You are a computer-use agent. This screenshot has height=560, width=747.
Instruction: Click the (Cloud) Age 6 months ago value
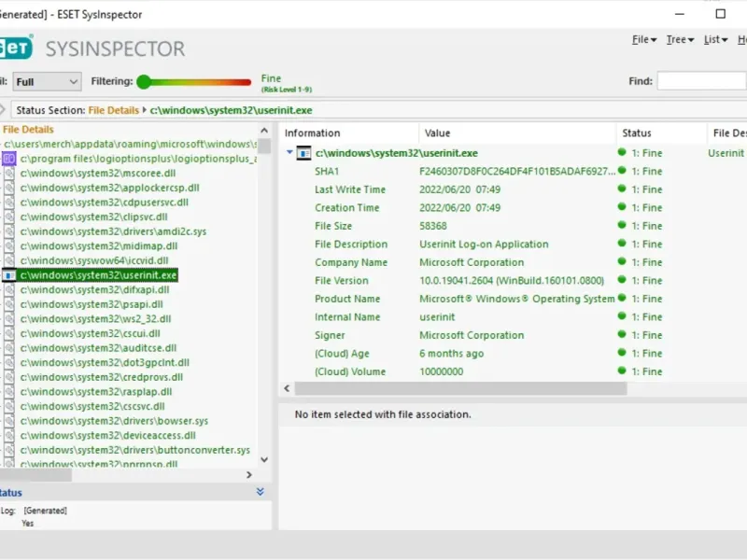pyautogui.click(x=452, y=354)
